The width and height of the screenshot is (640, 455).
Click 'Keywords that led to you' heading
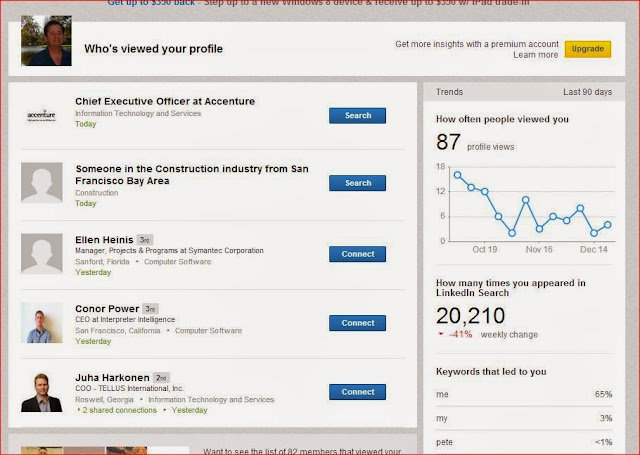[x=491, y=372]
